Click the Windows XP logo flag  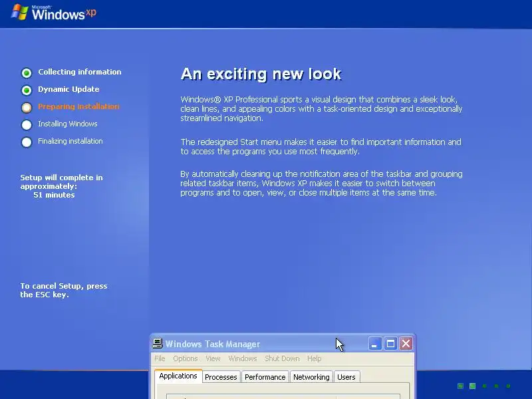(19, 12)
